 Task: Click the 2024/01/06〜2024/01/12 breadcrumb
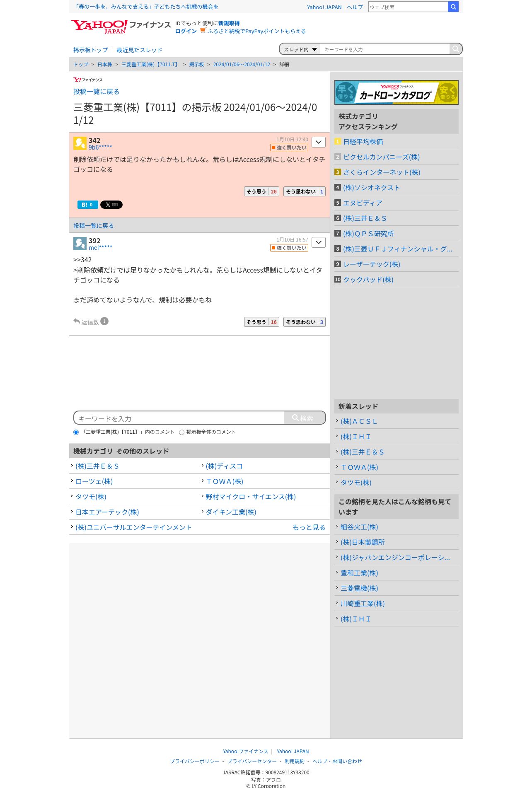click(242, 65)
